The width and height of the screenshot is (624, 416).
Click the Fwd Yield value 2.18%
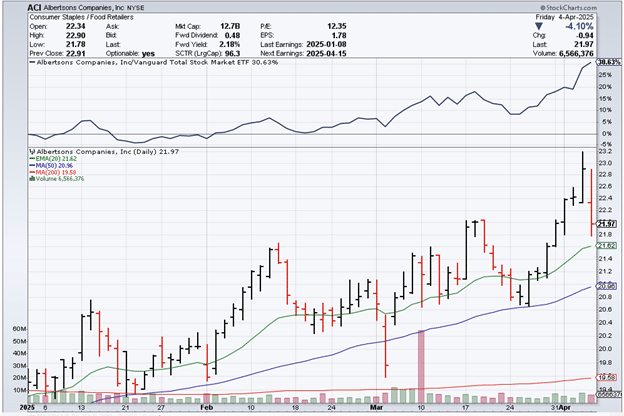[230, 44]
